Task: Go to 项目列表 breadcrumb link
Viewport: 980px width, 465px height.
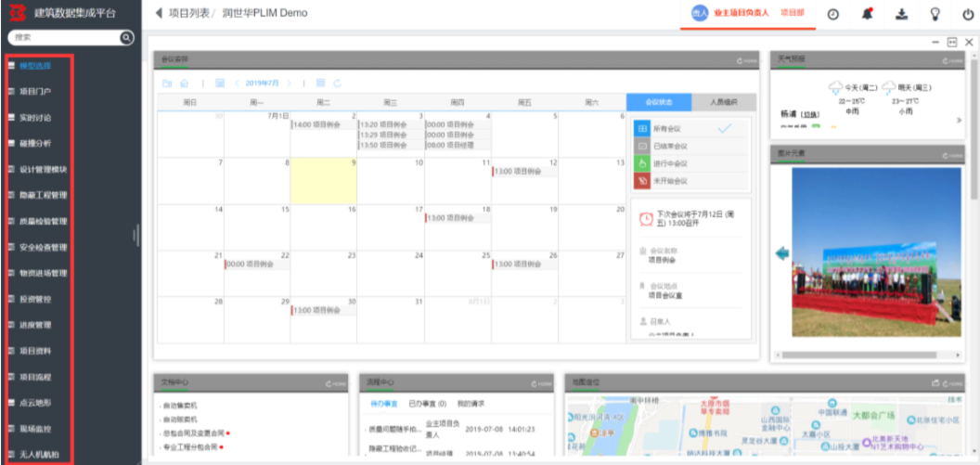Action: pos(188,13)
